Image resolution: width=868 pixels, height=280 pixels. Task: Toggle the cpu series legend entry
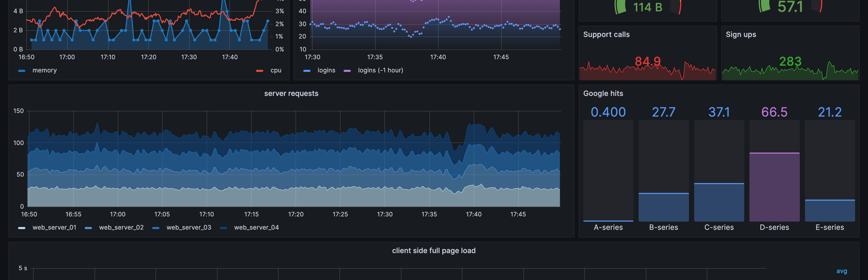[x=276, y=70]
